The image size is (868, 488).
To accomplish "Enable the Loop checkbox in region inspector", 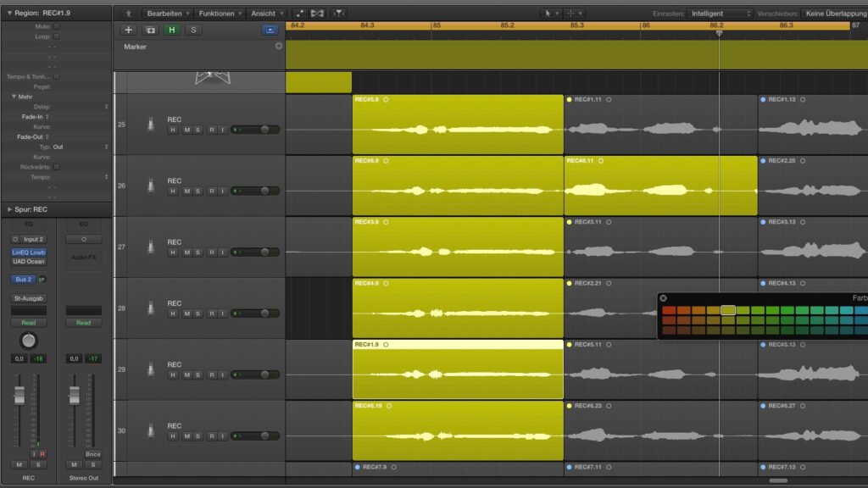I will 57,36.
